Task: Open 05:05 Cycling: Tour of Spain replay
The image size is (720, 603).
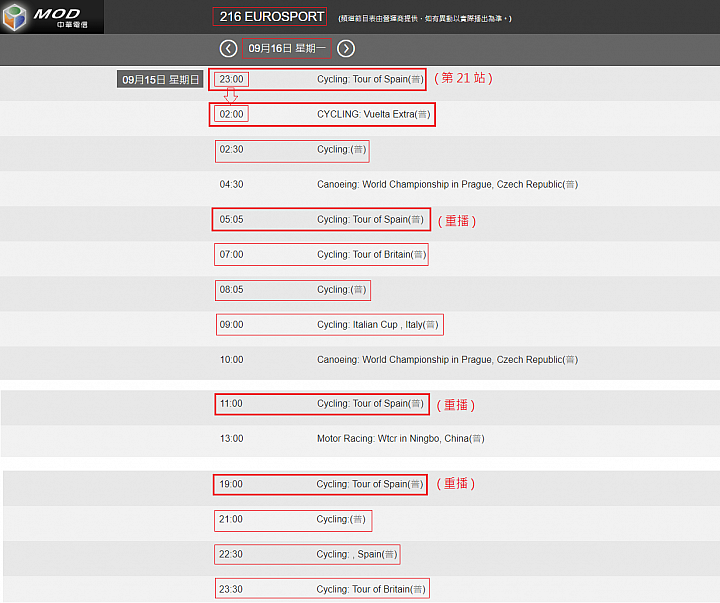Action: (321, 220)
